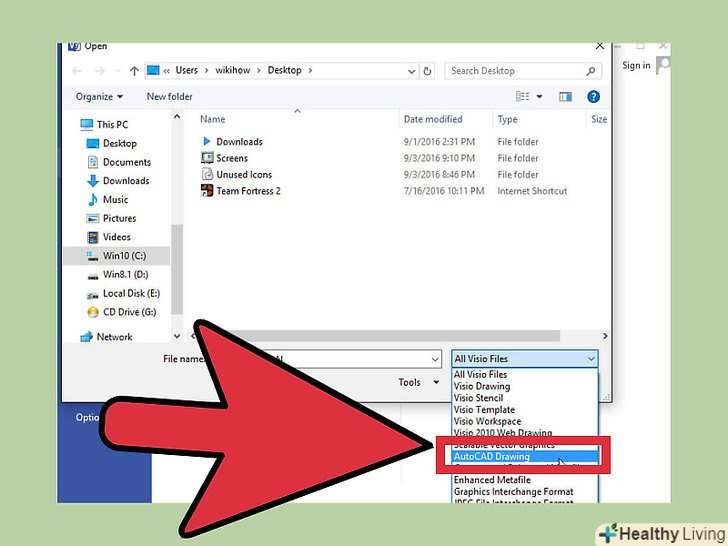728x546 pixels.
Task: Close the Open dialog
Action: coord(599,46)
